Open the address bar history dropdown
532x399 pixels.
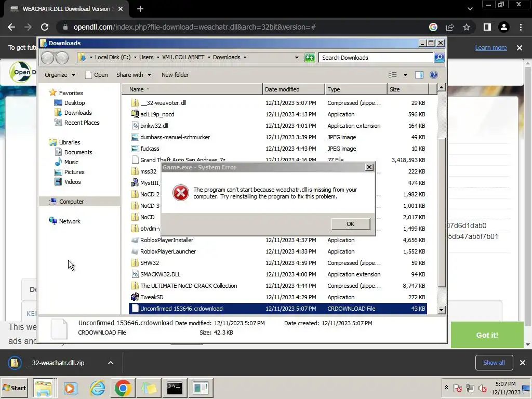[297, 58]
